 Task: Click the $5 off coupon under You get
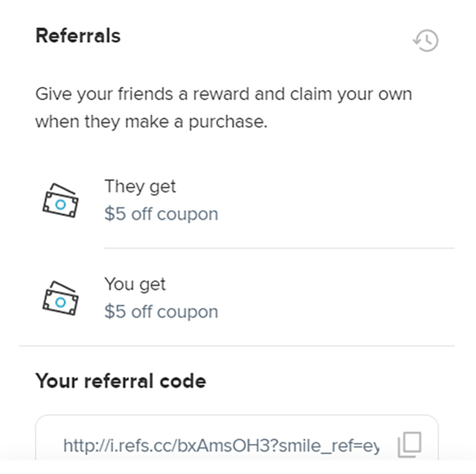click(x=161, y=312)
